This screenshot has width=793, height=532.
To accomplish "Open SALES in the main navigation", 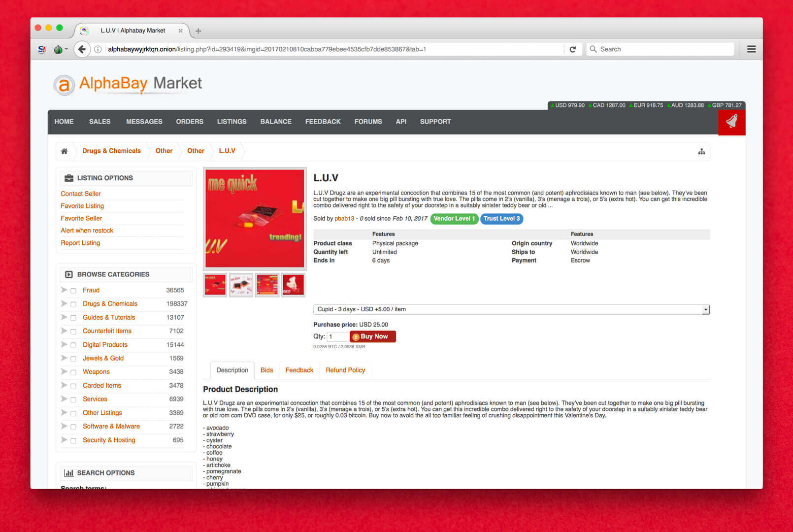I will tap(99, 122).
